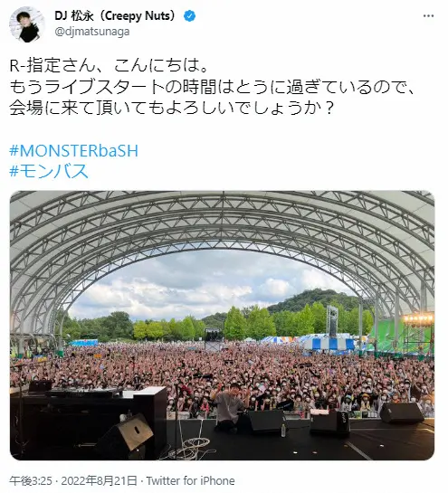Open the Twitter for iPhone source link

(190, 480)
